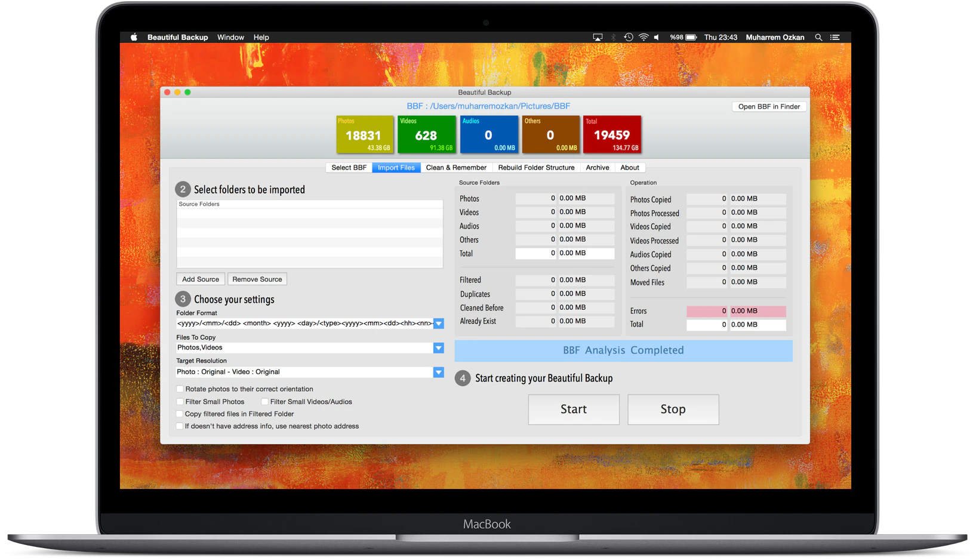This screenshot has width=979, height=560.
Task: Click the Bluetooth icon in menu bar
Action: click(613, 37)
